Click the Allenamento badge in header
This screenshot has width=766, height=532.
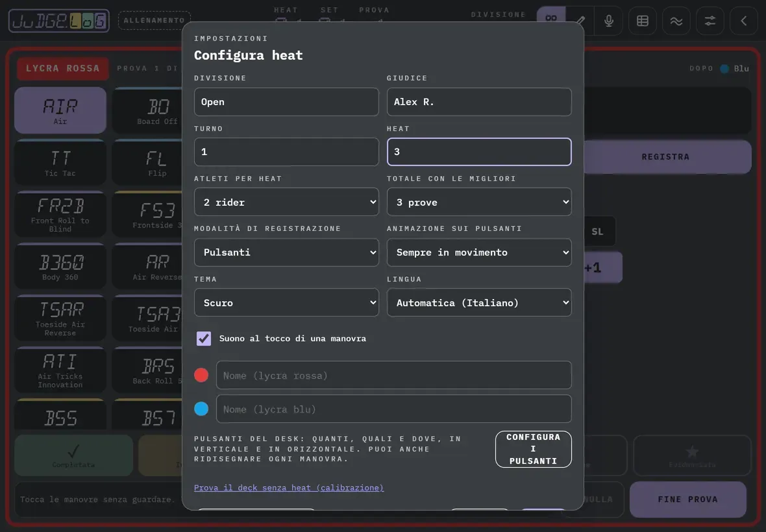coord(154,21)
